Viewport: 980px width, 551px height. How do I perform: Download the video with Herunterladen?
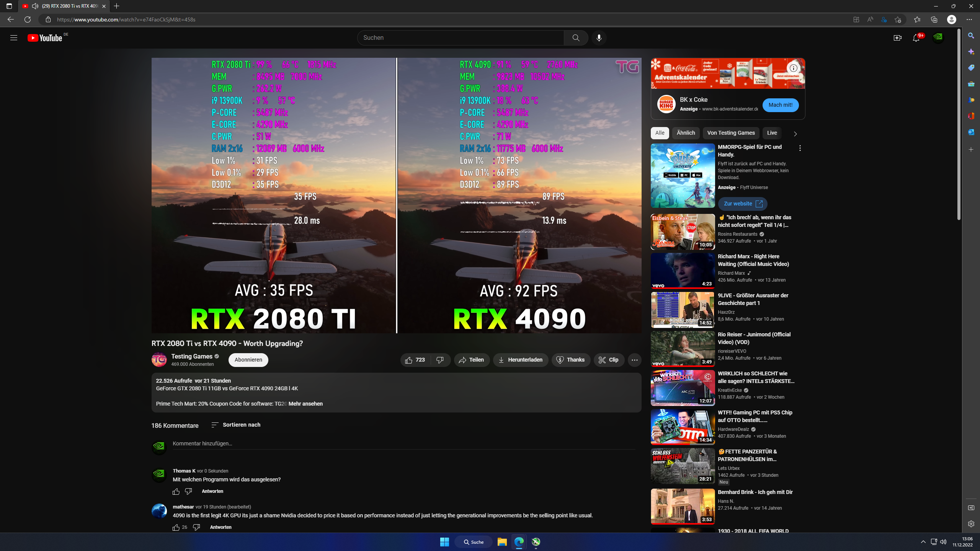(x=521, y=360)
